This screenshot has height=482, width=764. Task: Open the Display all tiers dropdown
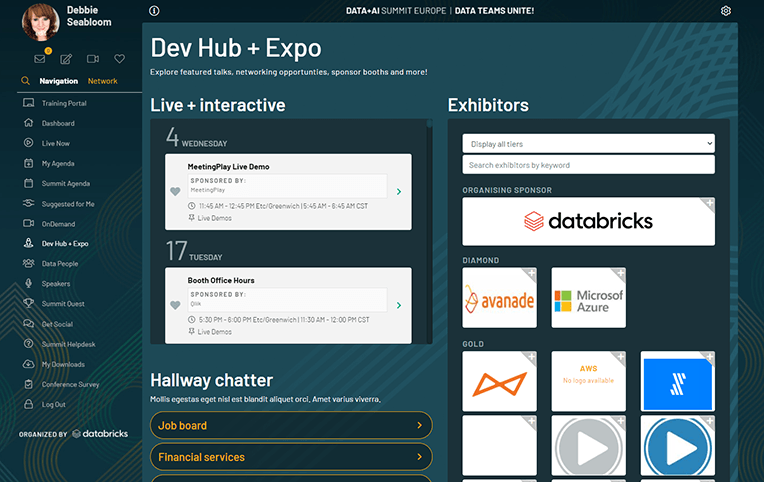(x=588, y=144)
